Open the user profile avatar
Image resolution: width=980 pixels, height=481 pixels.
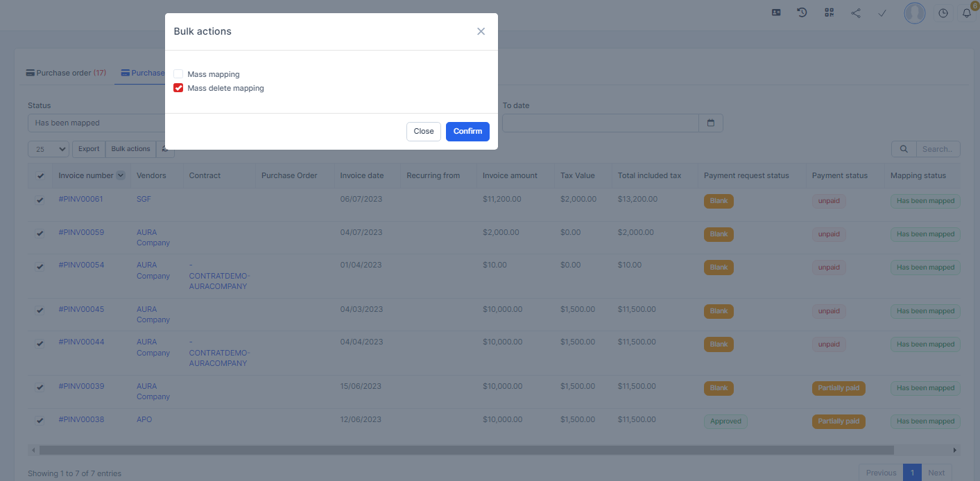(914, 12)
